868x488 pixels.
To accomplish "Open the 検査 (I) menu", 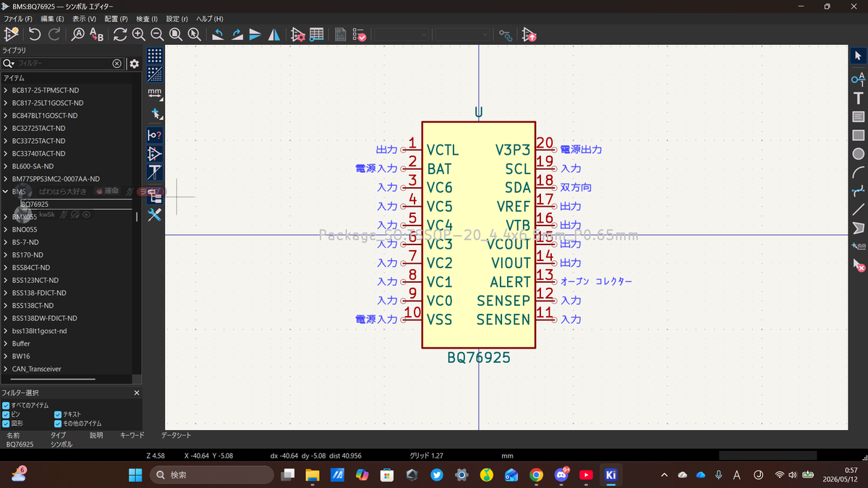I will [148, 18].
